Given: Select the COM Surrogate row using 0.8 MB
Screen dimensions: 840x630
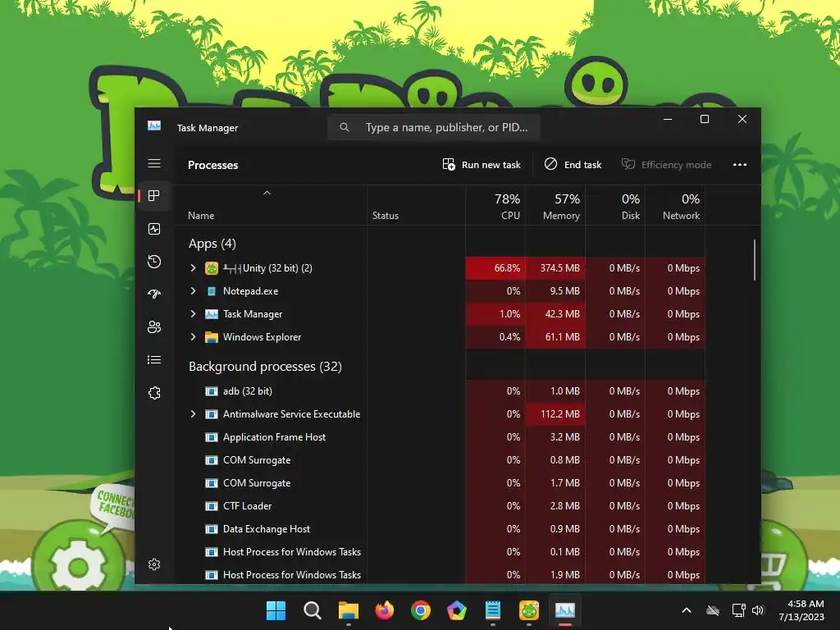Looking at the screenshot, I should point(440,460).
